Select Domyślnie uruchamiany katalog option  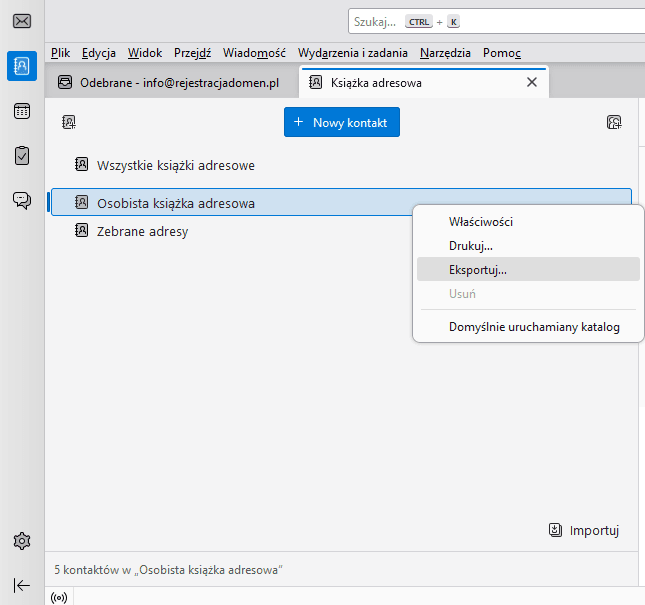click(x=520, y=327)
